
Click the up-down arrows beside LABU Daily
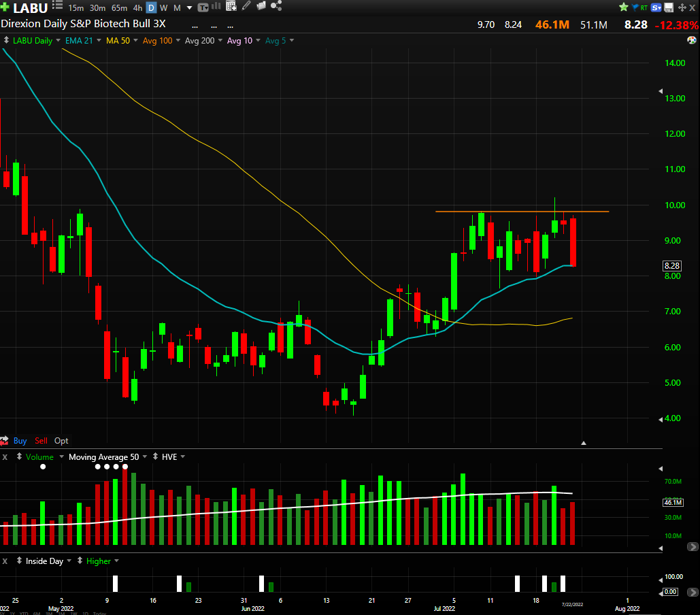pos(6,40)
